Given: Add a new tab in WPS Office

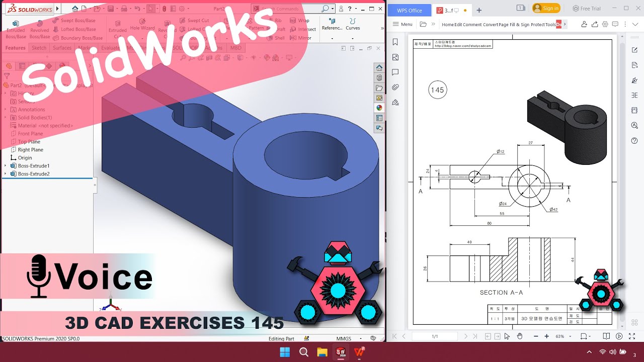Looking at the screenshot, I should (478, 10).
